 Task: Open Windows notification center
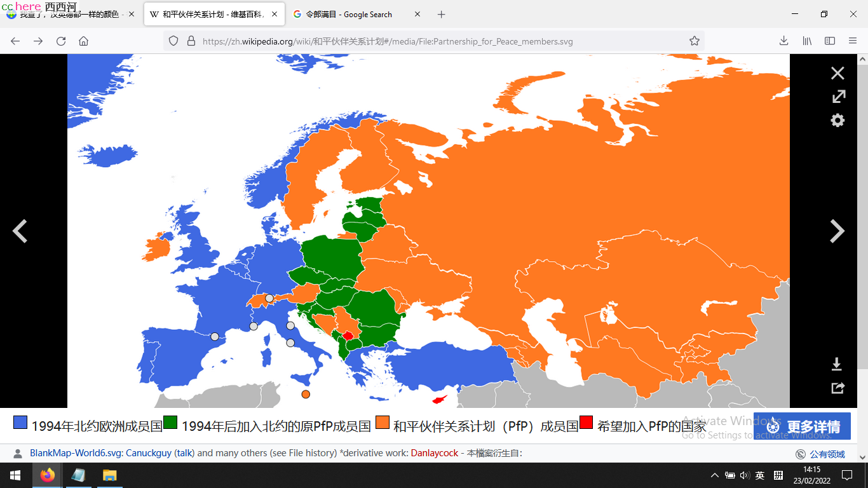click(x=846, y=475)
